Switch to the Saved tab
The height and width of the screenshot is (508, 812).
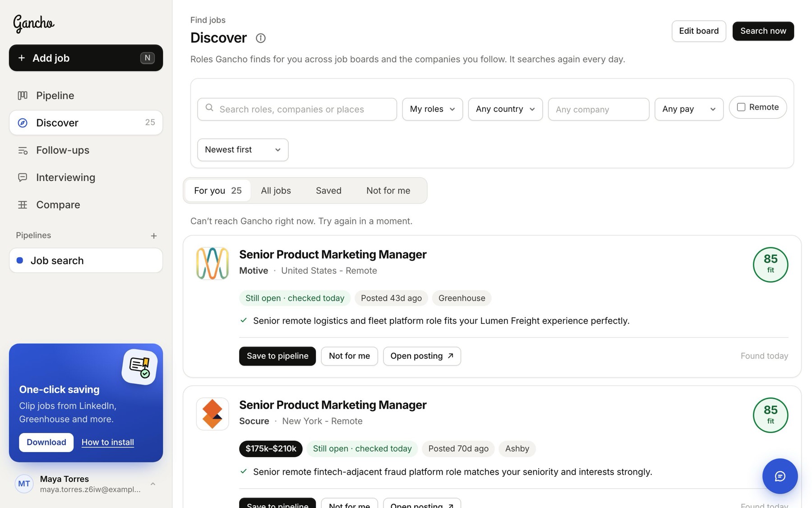click(328, 191)
